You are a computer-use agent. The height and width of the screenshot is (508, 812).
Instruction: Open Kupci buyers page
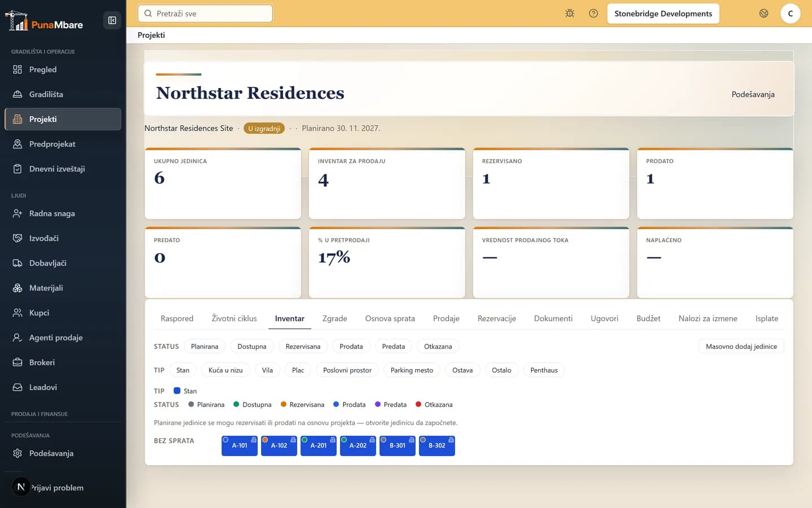(x=63, y=313)
